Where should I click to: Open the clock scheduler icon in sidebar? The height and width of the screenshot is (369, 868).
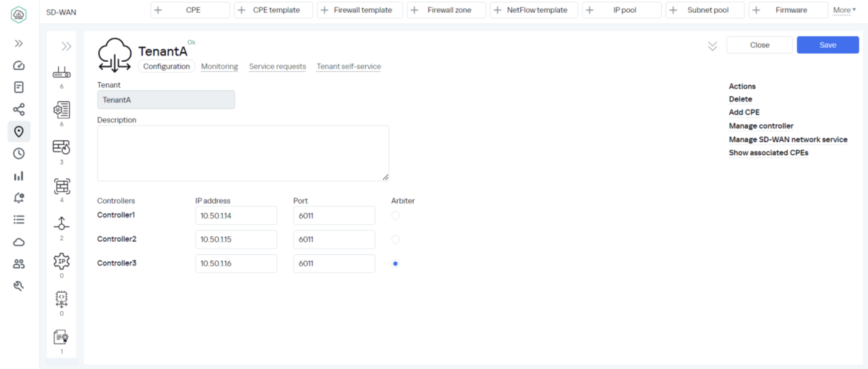[x=19, y=154]
